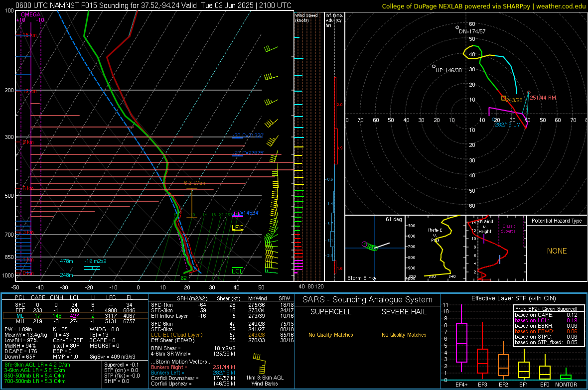Click the weather.cod.edu NEXLAB credit text
This screenshot has width=588, height=390.
pos(484,6)
